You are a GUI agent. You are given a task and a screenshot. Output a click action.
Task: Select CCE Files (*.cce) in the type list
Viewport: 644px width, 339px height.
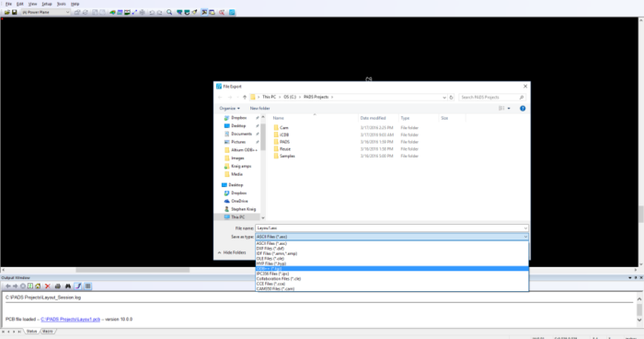point(392,284)
